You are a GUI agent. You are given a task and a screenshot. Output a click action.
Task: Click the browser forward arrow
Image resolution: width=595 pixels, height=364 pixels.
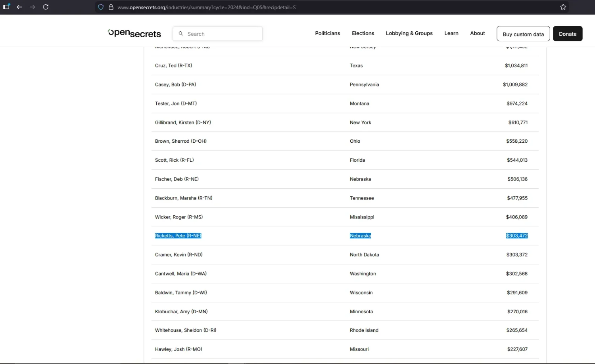(33, 7)
